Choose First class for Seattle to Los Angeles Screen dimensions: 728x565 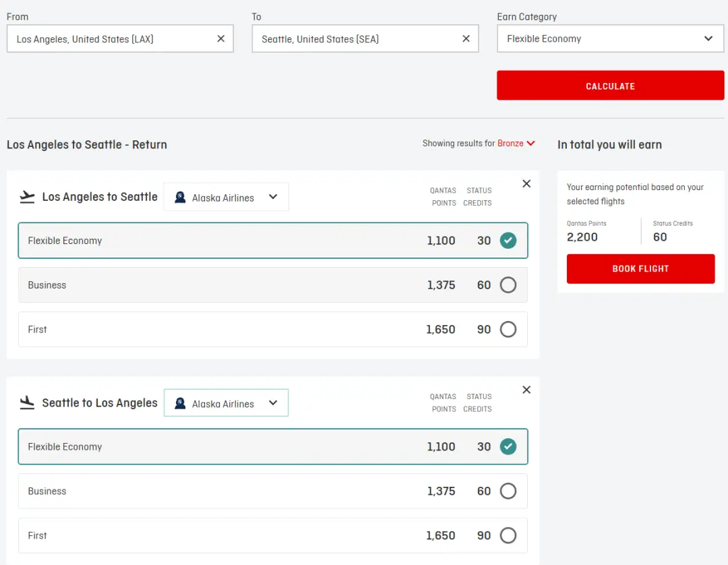coord(508,536)
